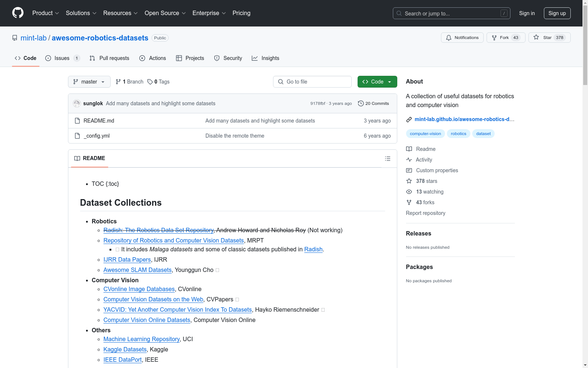The width and height of the screenshot is (588, 368).
Task: Click the fork icon beside 43 forks
Action: point(409,202)
